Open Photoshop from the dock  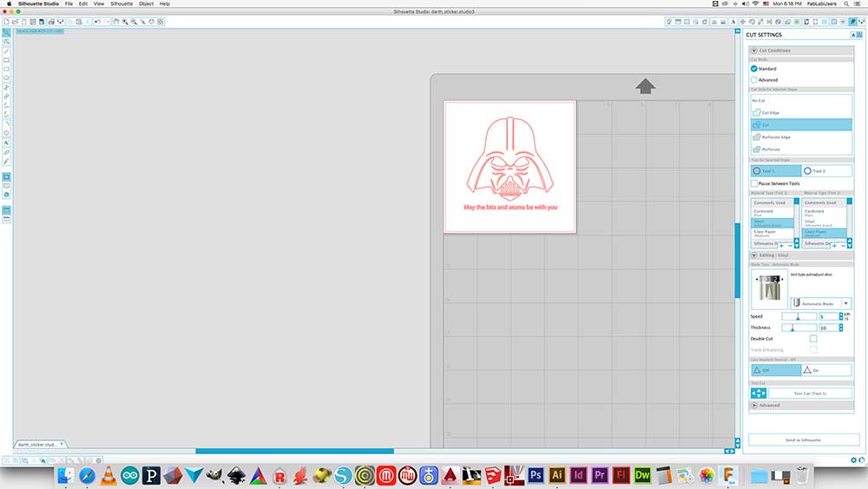tap(536, 475)
